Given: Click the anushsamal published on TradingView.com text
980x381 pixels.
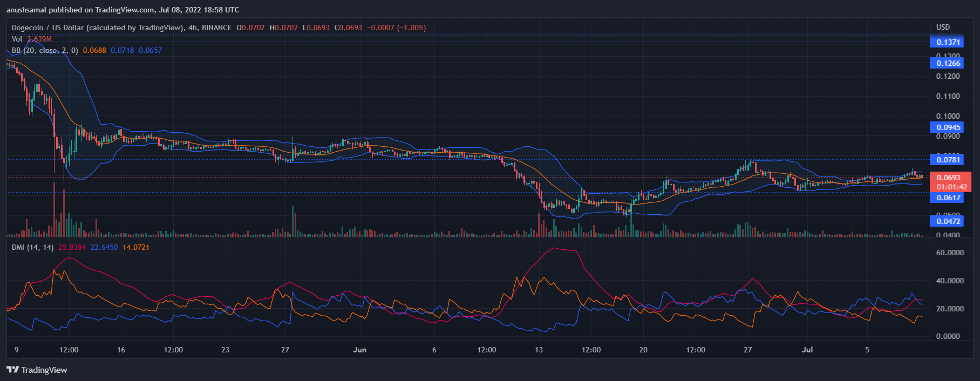Looking at the screenshot, I should 122,10.
